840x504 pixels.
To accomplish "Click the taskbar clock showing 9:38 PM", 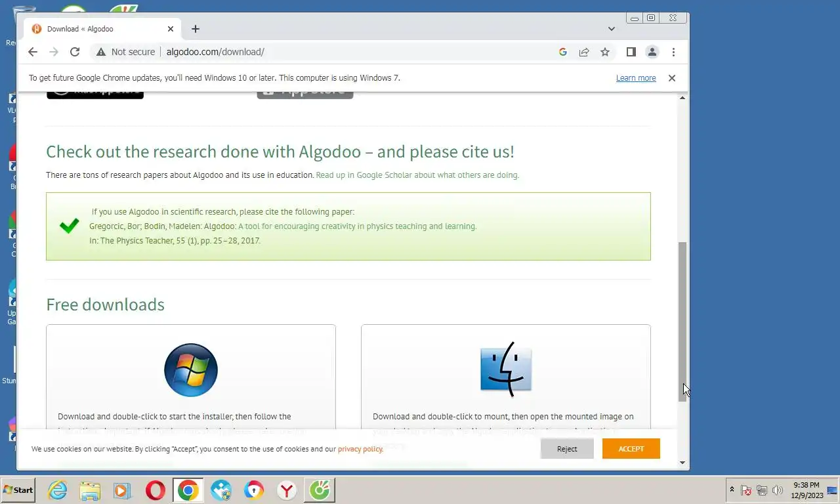I will tap(806, 490).
